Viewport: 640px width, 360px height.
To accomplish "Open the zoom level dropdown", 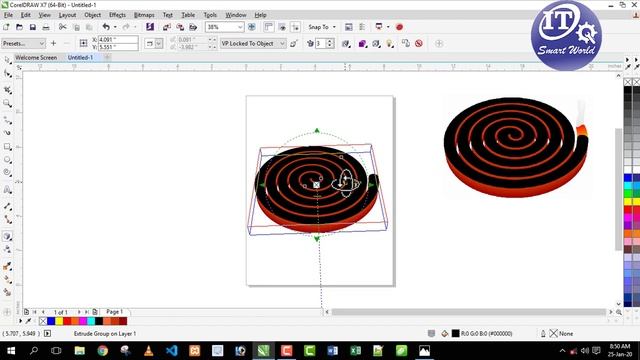I will [240, 27].
